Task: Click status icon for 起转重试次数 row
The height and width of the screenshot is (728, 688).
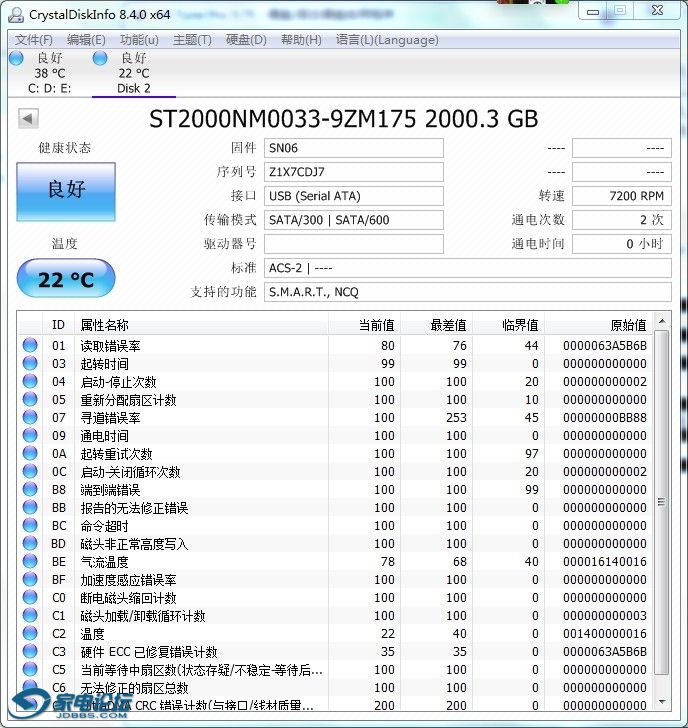Action: pos(30,453)
